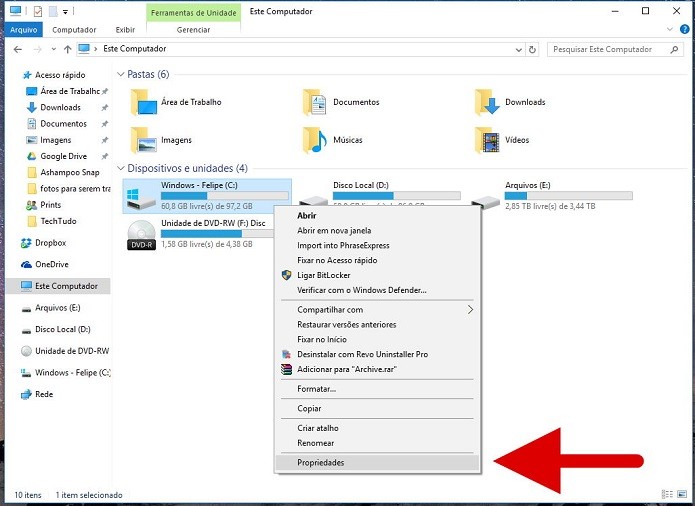Expand the address bar history dropdown
The height and width of the screenshot is (506, 695).
tap(519, 50)
